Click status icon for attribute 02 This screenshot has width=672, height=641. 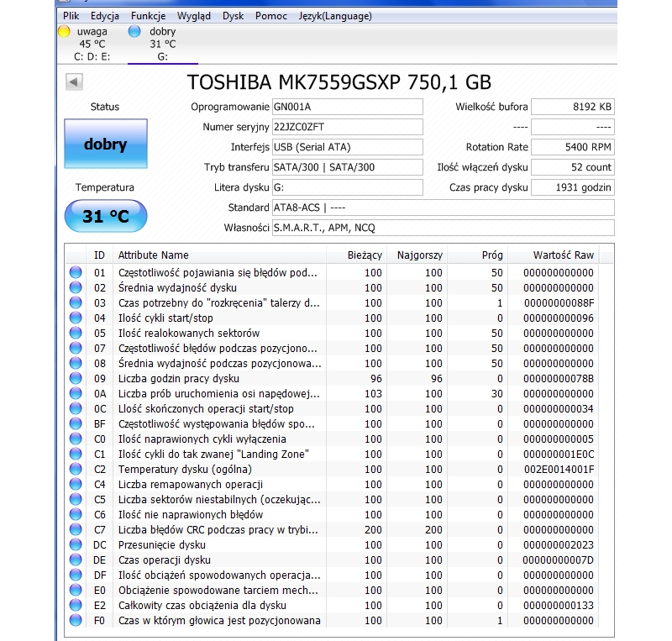(76, 287)
